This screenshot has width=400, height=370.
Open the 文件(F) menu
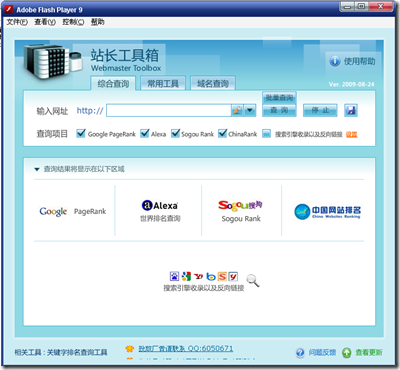tap(17, 22)
